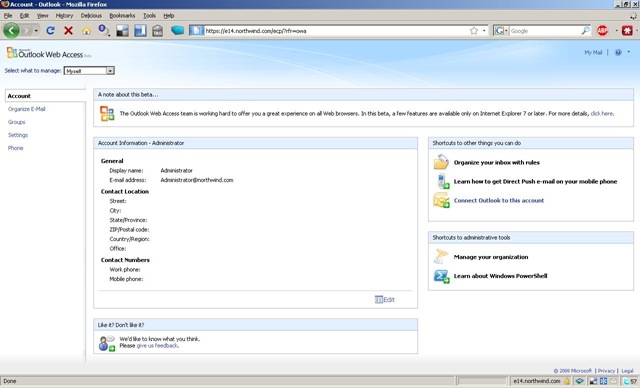Go back with the green Back arrow
This screenshot has width=640, height=388.
pyautogui.click(x=11, y=31)
